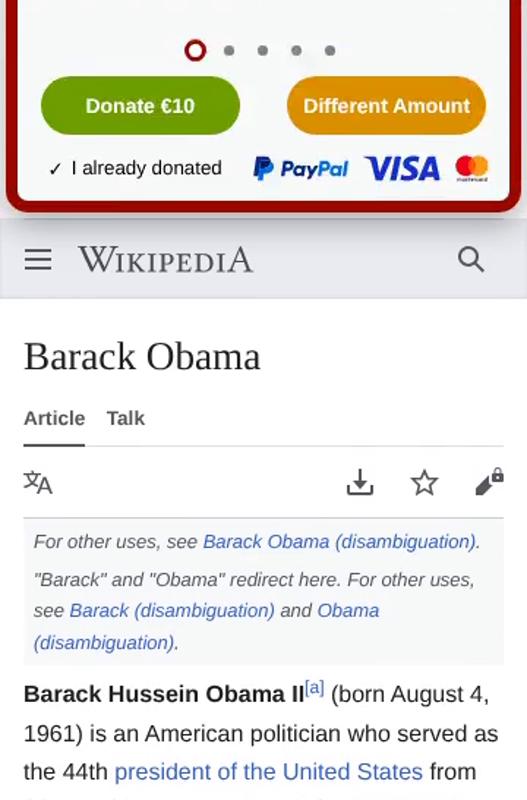Click the Mastercard payment logo
Viewport: 527px width, 800px height.
(472, 168)
